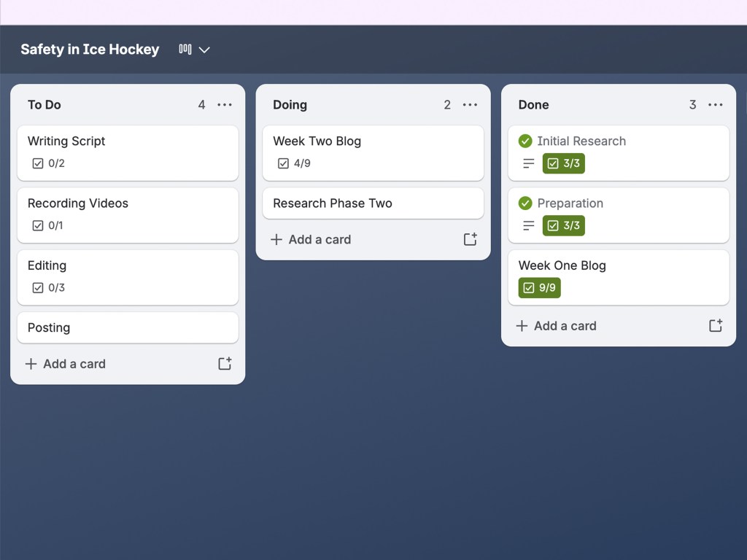Image resolution: width=747 pixels, height=560 pixels.
Task: Open the To Do list actions menu
Action: point(225,105)
